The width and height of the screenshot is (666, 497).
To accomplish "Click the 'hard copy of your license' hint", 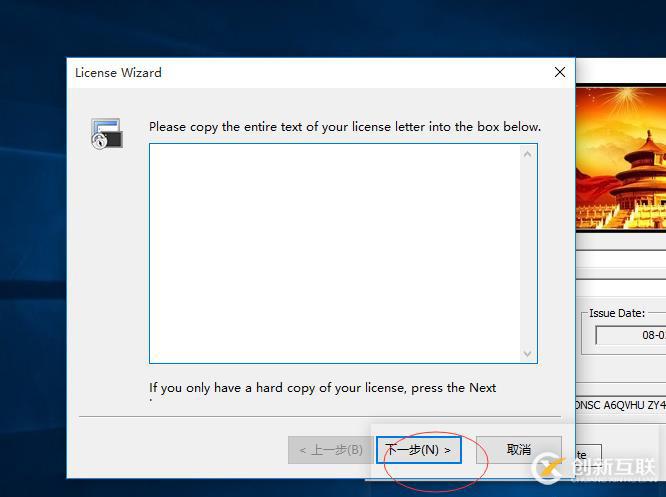I will tap(322, 388).
